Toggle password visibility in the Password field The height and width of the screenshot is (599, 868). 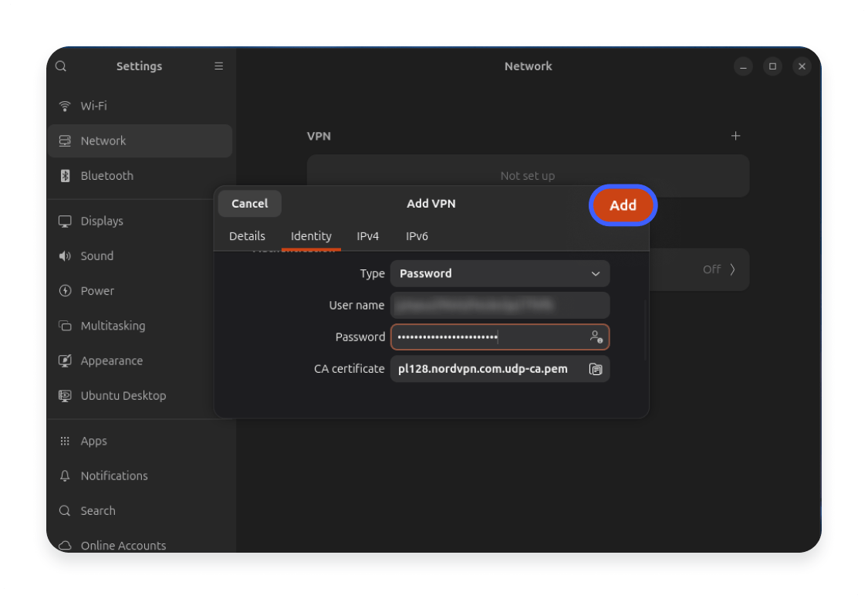[596, 337]
